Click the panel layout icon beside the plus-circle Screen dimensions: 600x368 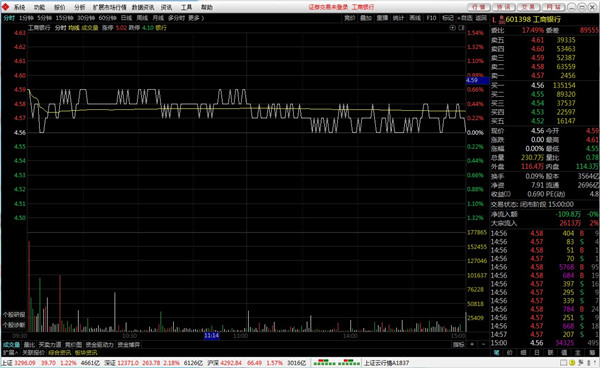tap(461, 28)
